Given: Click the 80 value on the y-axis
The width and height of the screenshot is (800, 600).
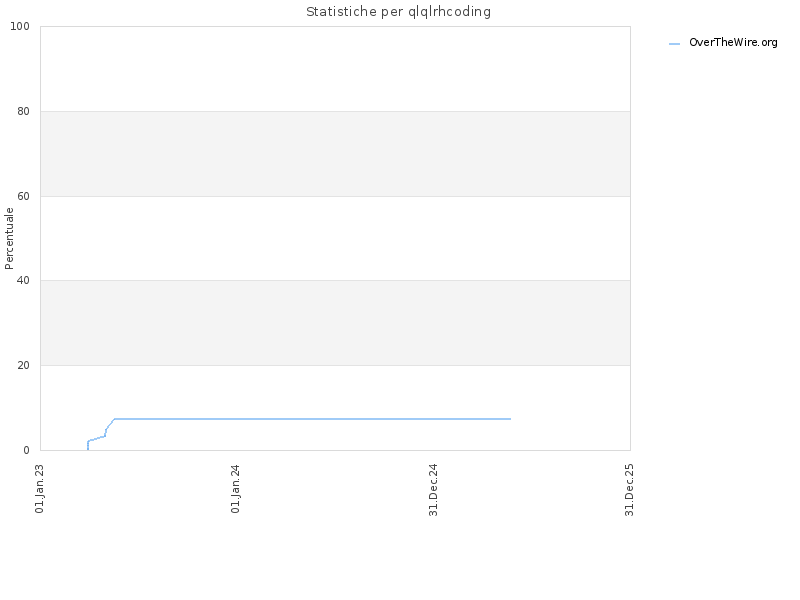Looking at the screenshot, I should (x=23, y=111).
